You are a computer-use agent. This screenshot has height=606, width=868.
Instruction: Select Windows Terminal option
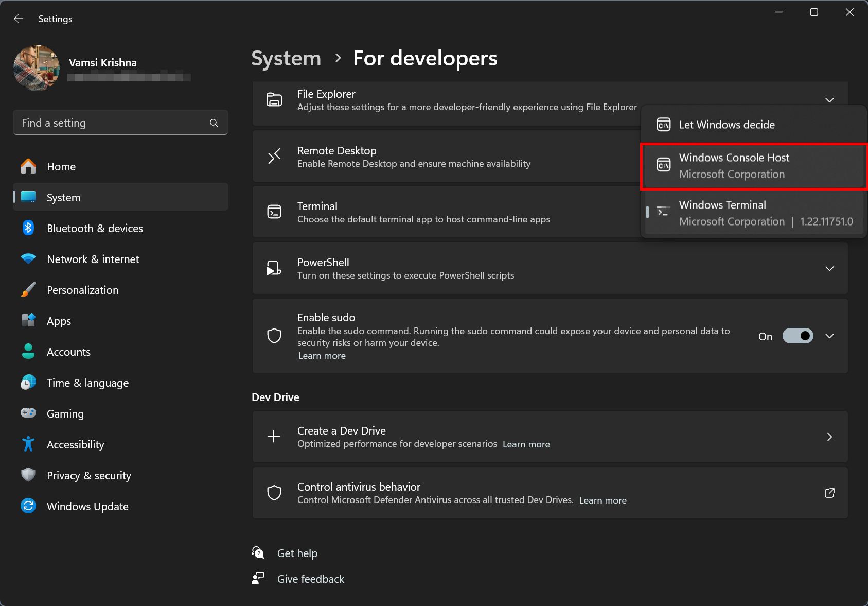(754, 213)
